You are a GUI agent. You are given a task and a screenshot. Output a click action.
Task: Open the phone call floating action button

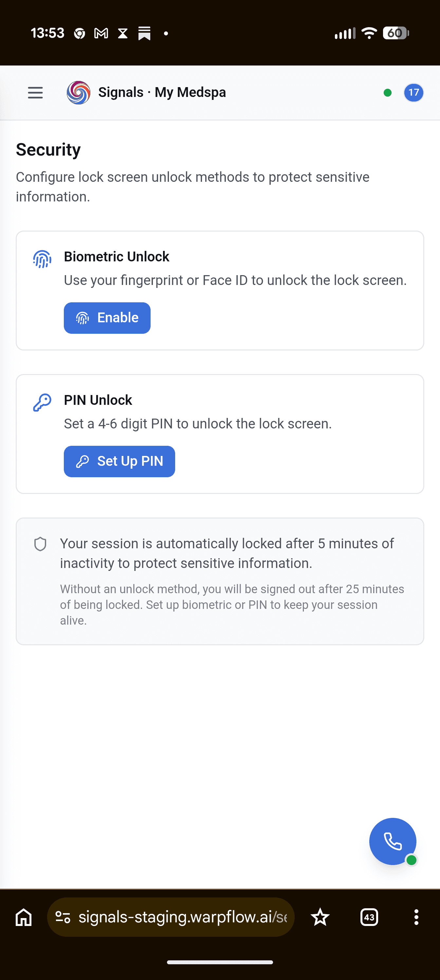tap(393, 841)
